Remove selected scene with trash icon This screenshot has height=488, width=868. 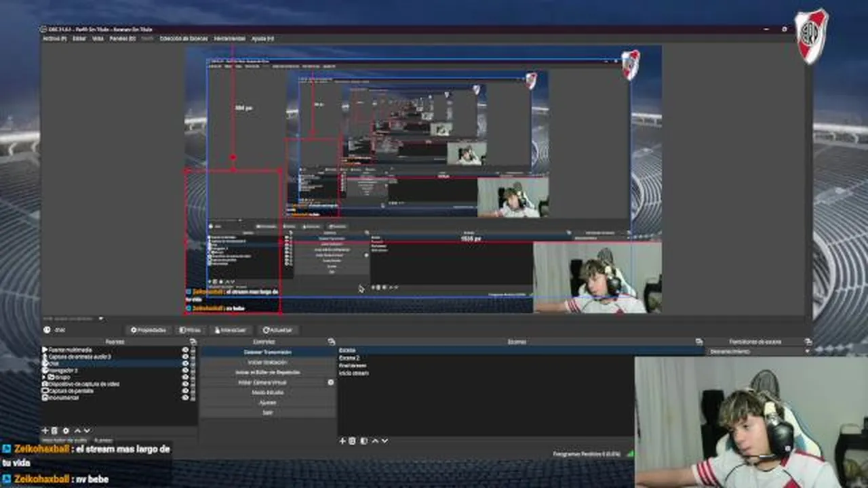(352, 441)
